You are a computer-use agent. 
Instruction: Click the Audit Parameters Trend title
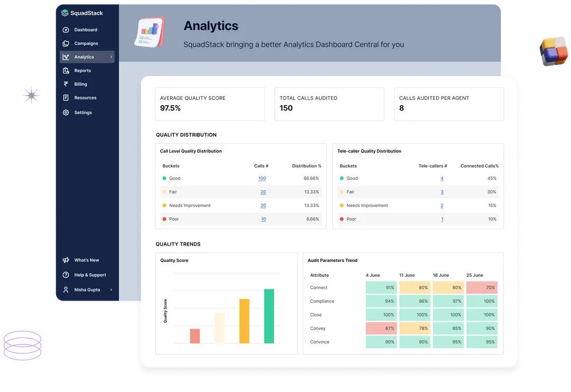pyautogui.click(x=333, y=260)
